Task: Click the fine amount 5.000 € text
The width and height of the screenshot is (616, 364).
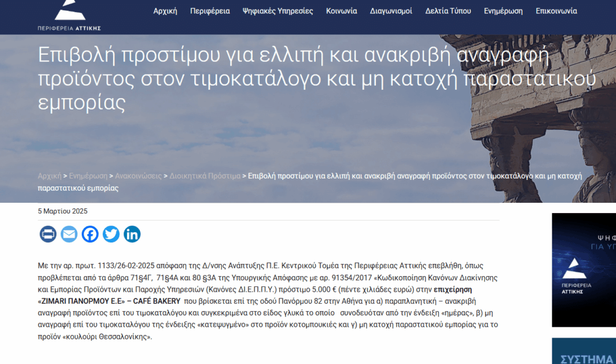Action: (x=324, y=289)
